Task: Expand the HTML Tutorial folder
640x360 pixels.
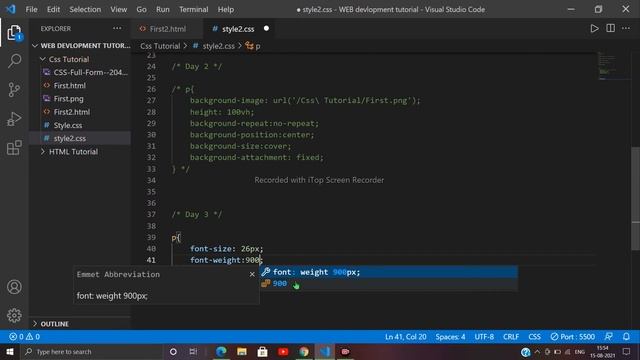Action: [x=69, y=151]
